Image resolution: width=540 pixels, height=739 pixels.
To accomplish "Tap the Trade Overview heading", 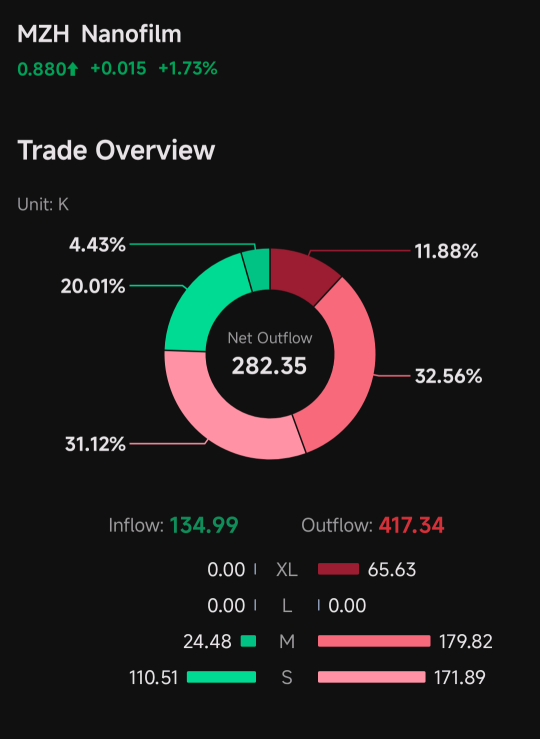I will click(x=116, y=150).
